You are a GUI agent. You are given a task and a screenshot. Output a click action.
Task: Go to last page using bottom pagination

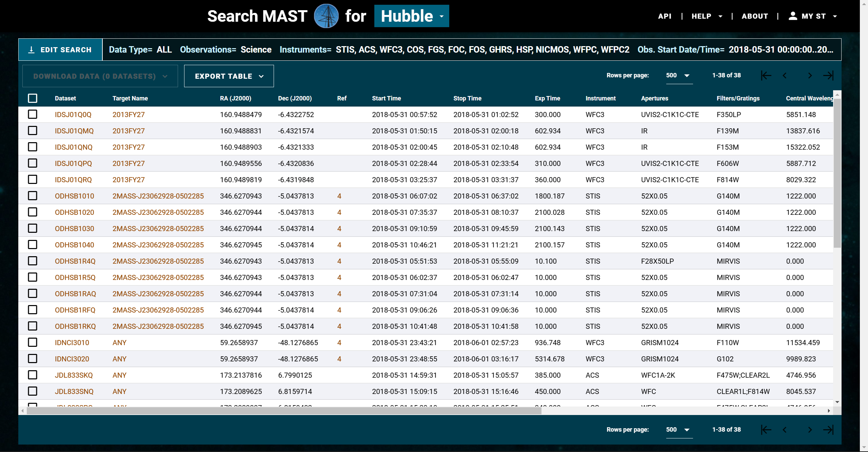828,430
